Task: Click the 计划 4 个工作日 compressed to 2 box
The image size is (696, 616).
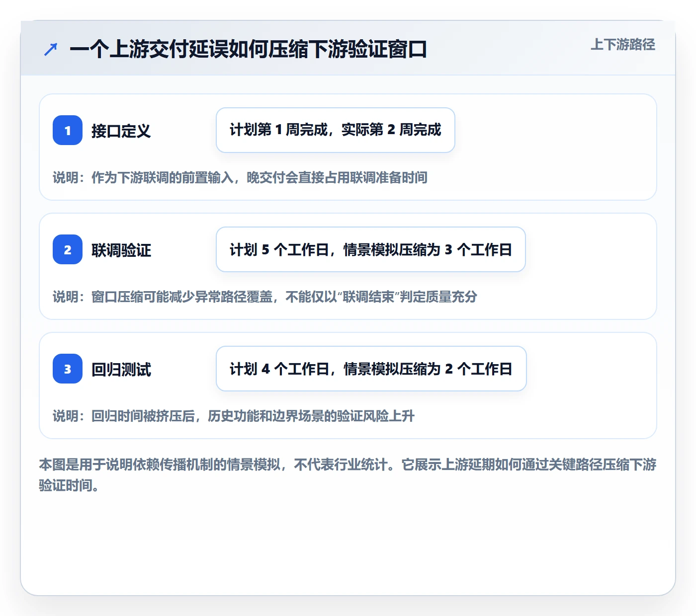Action: click(371, 369)
